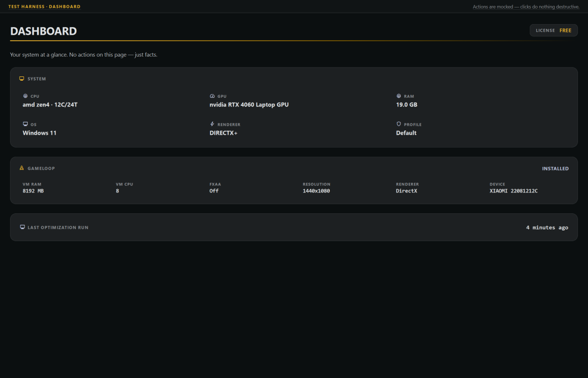Click the lightning bolt Renderer icon

pos(212,124)
